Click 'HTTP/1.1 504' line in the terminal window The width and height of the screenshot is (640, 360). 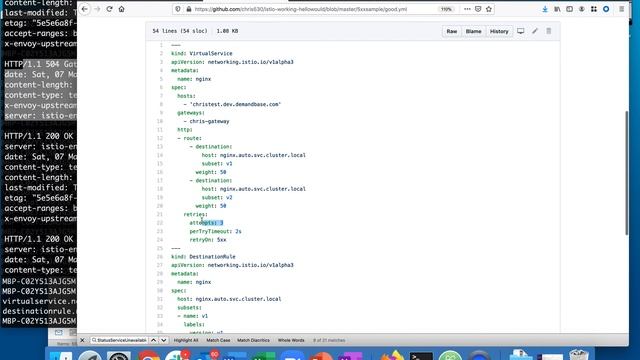coord(40,64)
